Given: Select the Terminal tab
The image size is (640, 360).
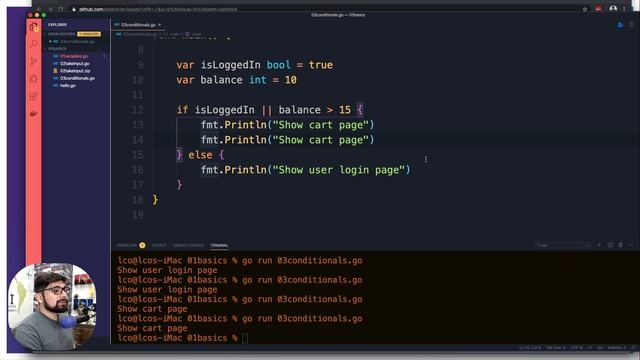Looking at the screenshot, I should point(219,245).
